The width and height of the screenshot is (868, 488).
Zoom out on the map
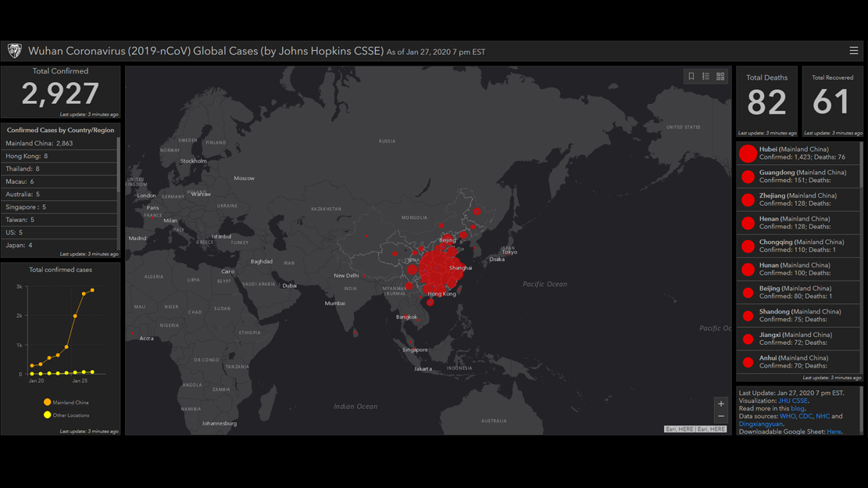click(x=720, y=417)
